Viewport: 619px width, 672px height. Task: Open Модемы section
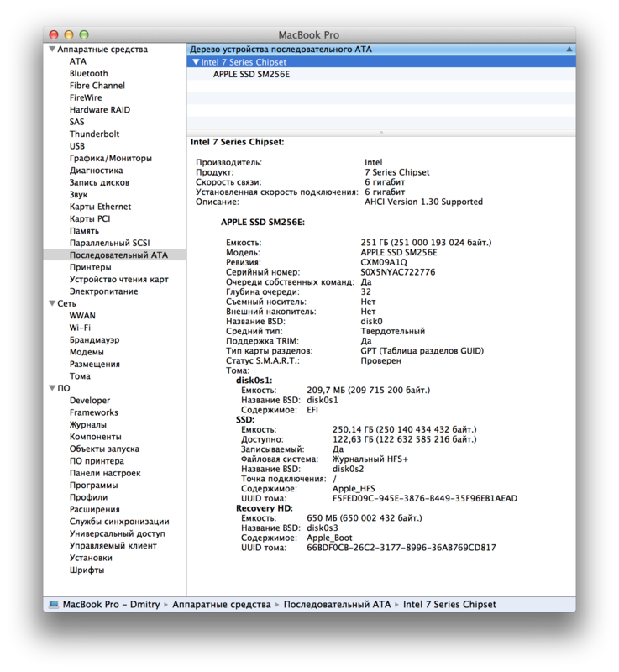[x=87, y=352]
